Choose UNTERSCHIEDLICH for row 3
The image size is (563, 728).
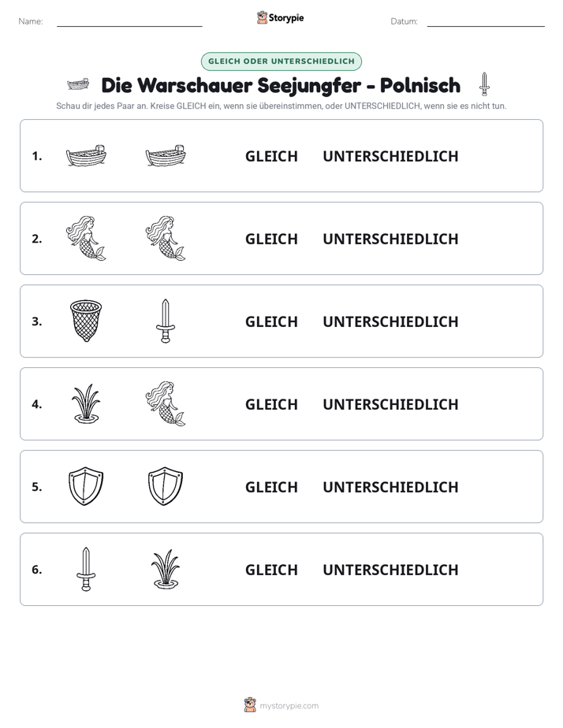tap(390, 321)
